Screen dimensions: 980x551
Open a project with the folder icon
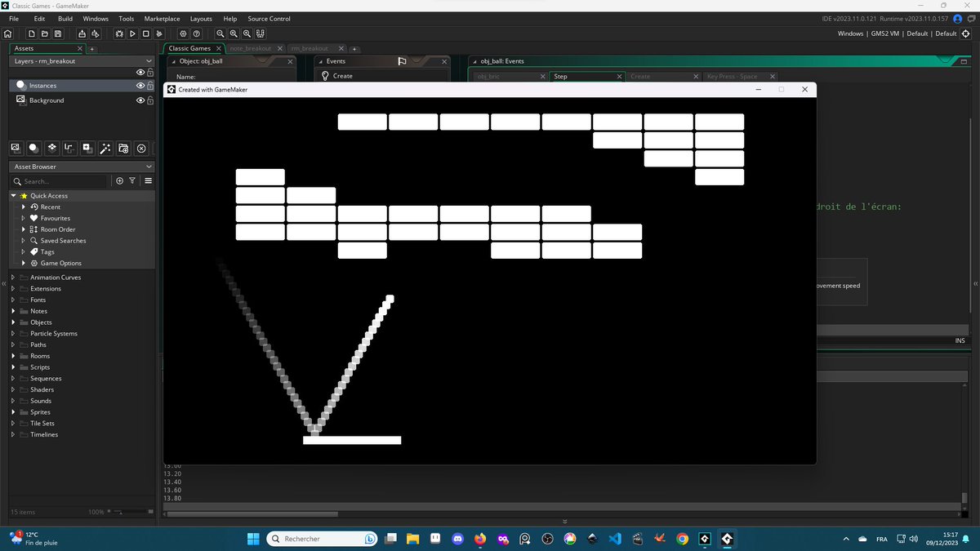click(45, 33)
